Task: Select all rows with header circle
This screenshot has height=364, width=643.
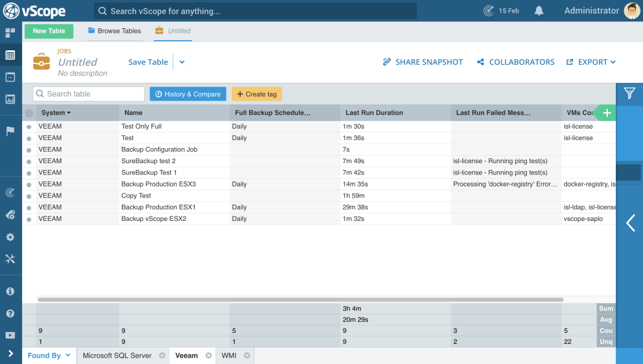Action: click(29, 113)
